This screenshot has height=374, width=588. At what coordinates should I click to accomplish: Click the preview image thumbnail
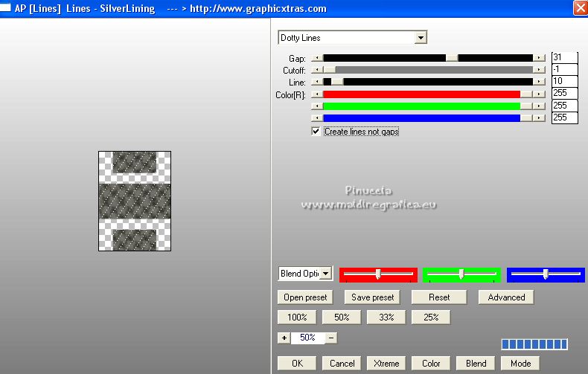[x=135, y=201]
